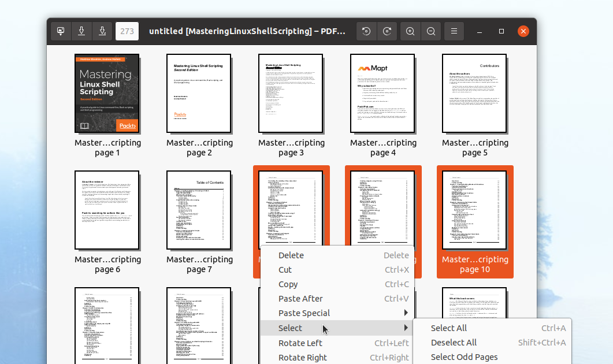Click the zoom out icon
Image resolution: width=613 pixels, height=364 pixels.
click(431, 31)
